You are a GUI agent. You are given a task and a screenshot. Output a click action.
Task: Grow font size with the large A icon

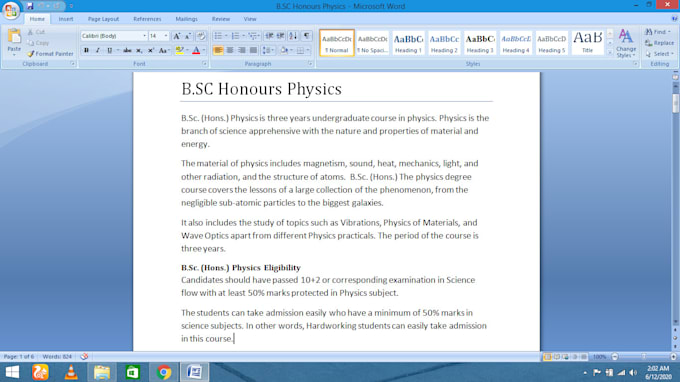pyautogui.click(x=177, y=36)
